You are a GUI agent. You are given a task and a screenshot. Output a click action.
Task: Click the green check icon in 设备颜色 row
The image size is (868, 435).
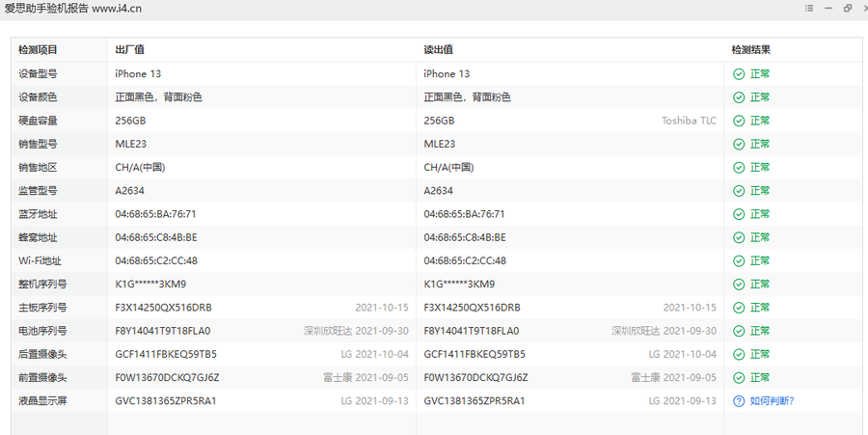click(x=739, y=97)
